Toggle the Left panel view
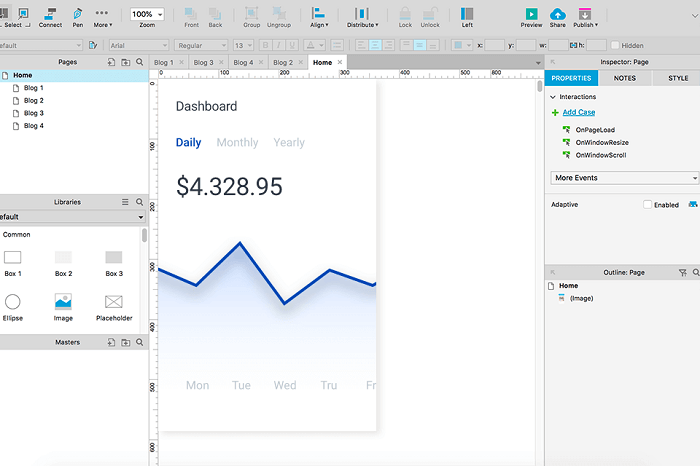The width and height of the screenshot is (700, 466). pyautogui.click(x=467, y=17)
